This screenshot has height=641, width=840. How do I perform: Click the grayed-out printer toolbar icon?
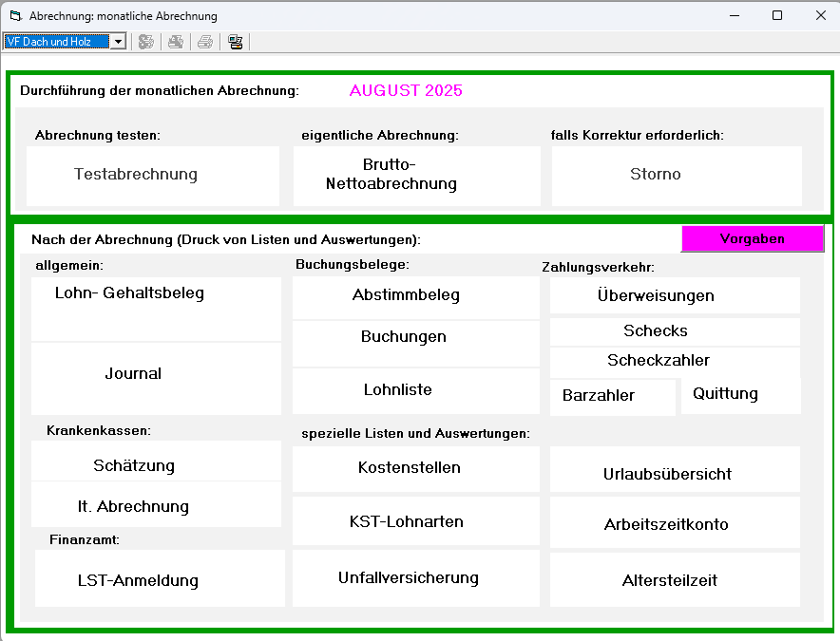(x=205, y=42)
